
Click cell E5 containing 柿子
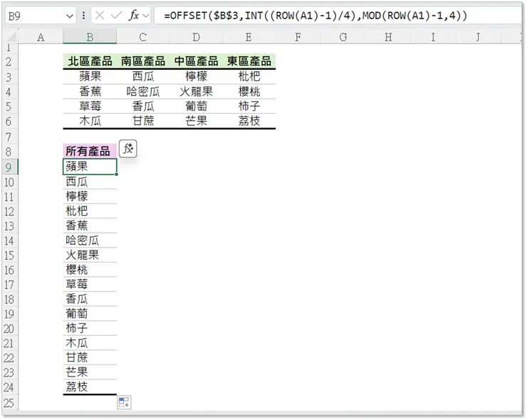point(249,106)
